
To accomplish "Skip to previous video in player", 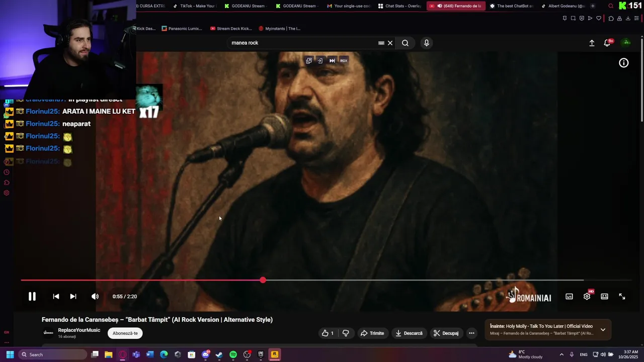I will coord(56,297).
